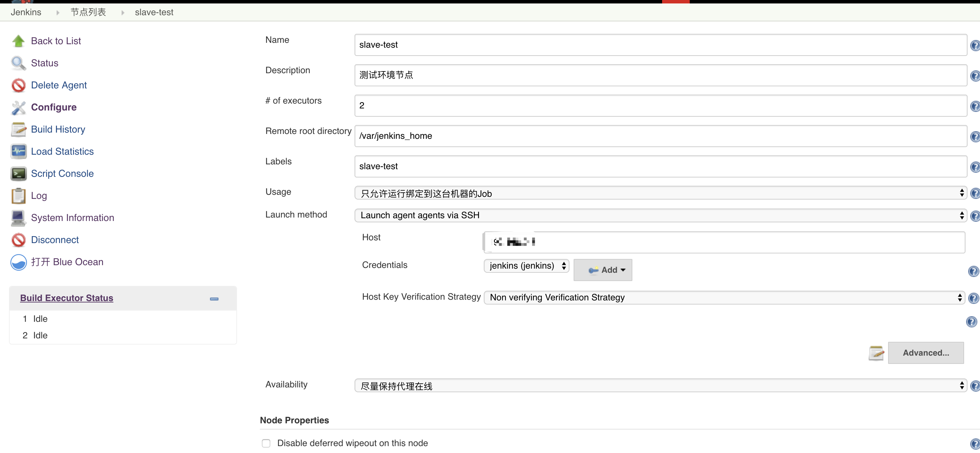
Task: Go to Status page in sidebar
Action: click(45, 63)
